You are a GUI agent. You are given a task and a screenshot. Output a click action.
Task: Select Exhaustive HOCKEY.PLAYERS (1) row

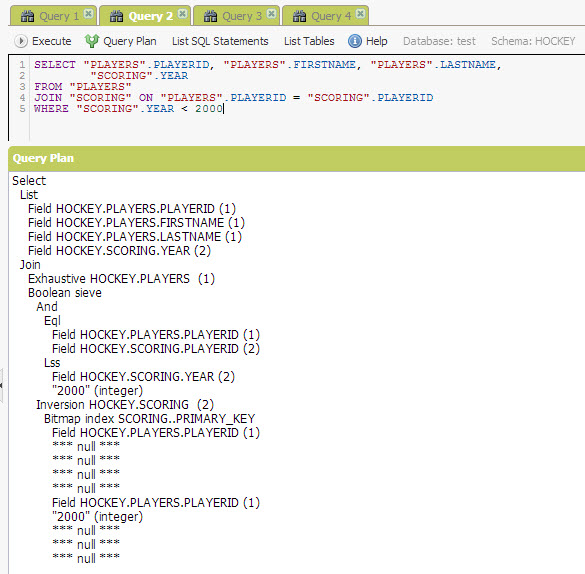tap(121, 279)
